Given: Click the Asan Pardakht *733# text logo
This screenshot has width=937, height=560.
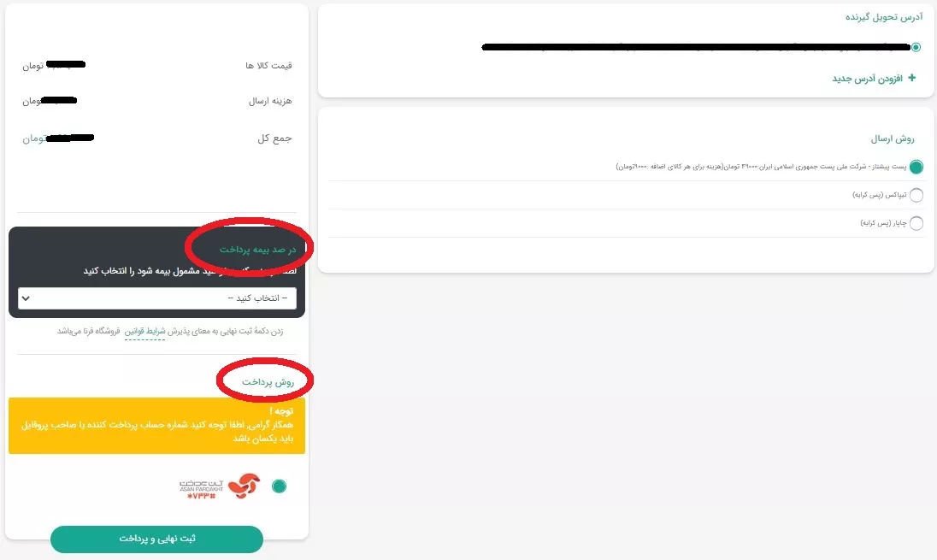Looking at the screenshot, I should point(202,490).
